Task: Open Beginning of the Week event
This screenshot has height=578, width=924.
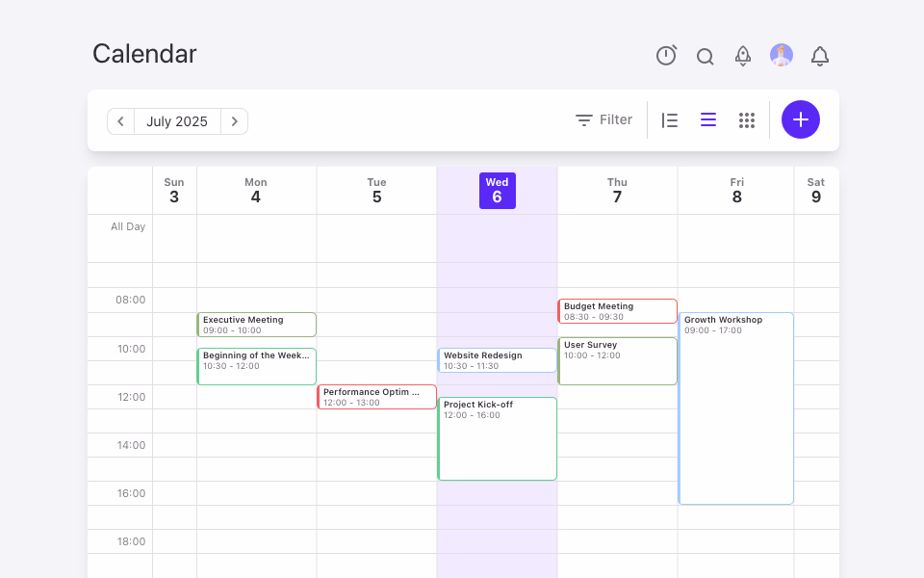Action: pos(256,366)
